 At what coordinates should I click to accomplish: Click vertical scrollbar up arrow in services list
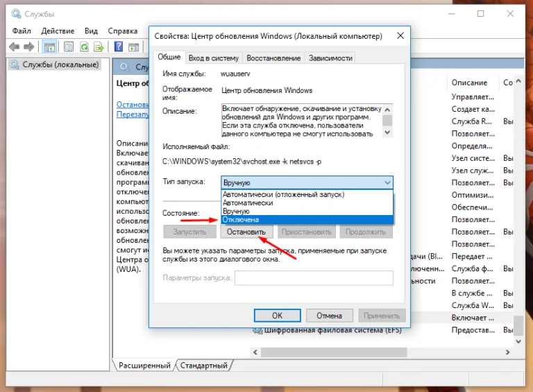(x=518, y=81)
